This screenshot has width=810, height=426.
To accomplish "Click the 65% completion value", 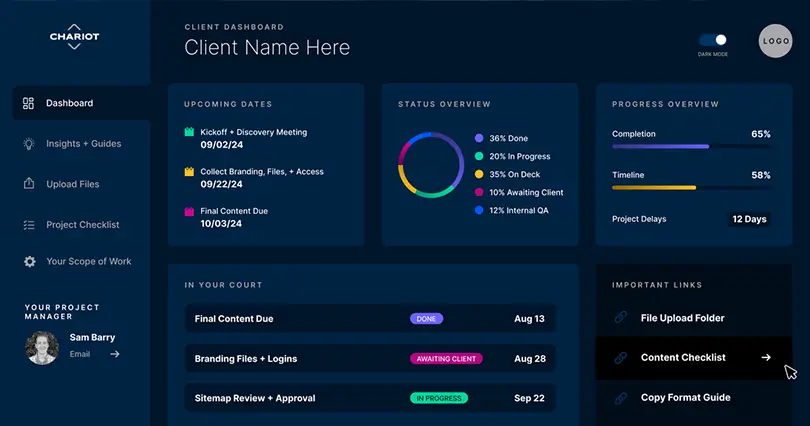I will coord(760,134).
